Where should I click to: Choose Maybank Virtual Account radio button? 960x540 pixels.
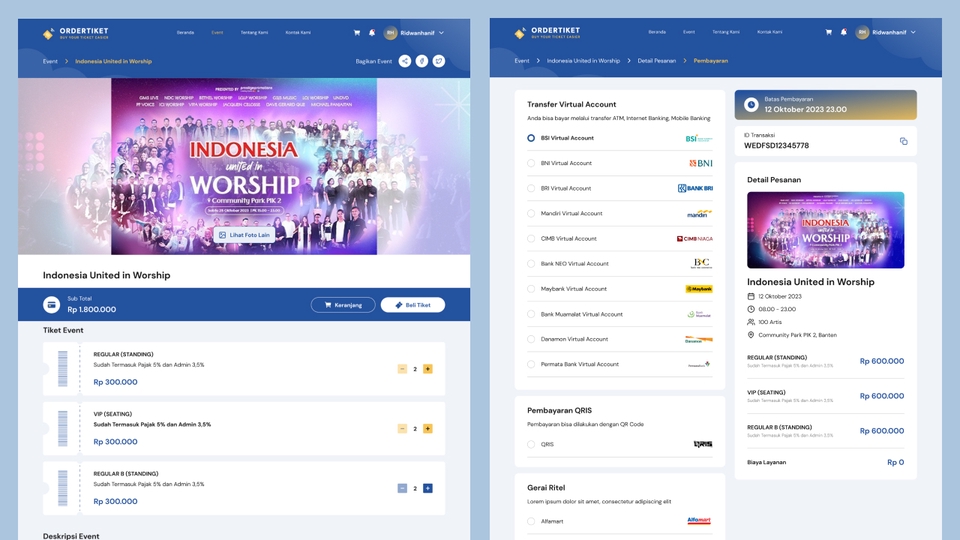pos(531,288)
